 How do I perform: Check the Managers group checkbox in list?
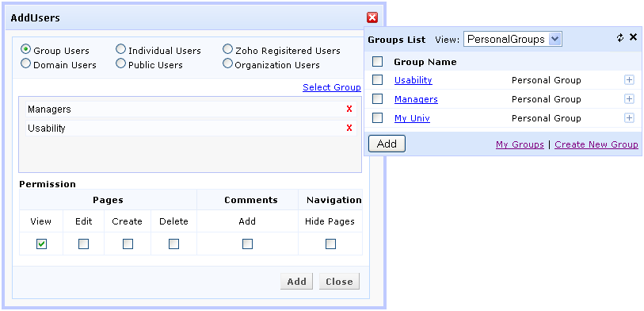click(377, 98)
